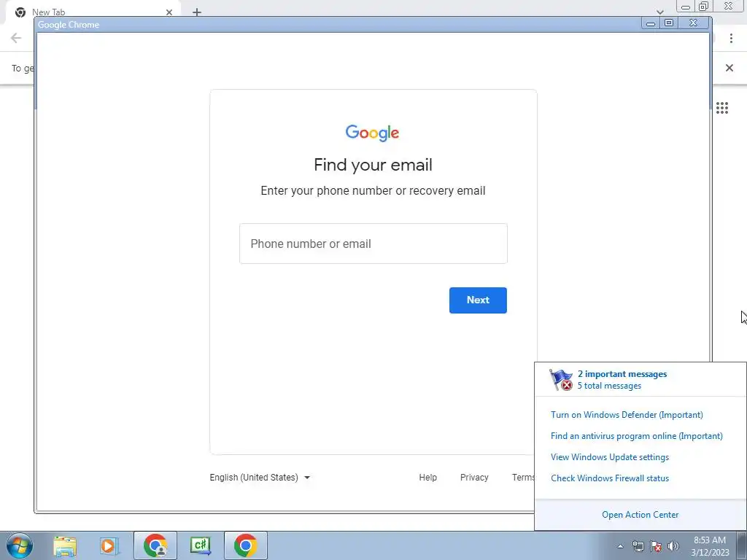
Task: Open Google apps grid in background window
Action: [722, 108]
